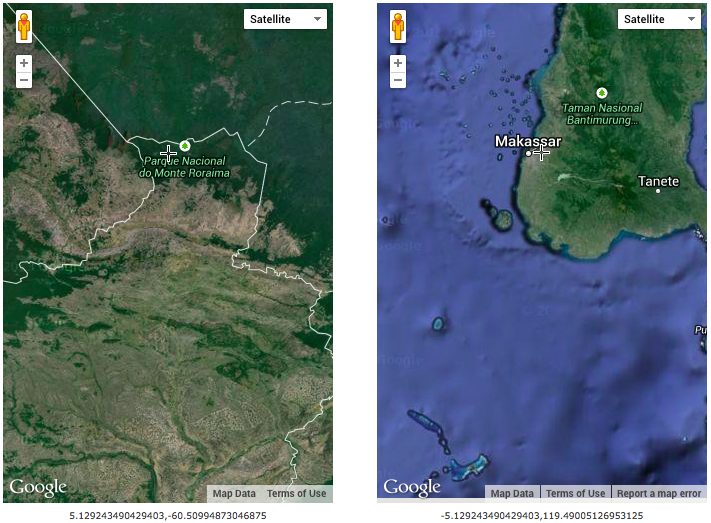Click Map Data on the right map
Screen dimensions: 711x523
[513, 494]
